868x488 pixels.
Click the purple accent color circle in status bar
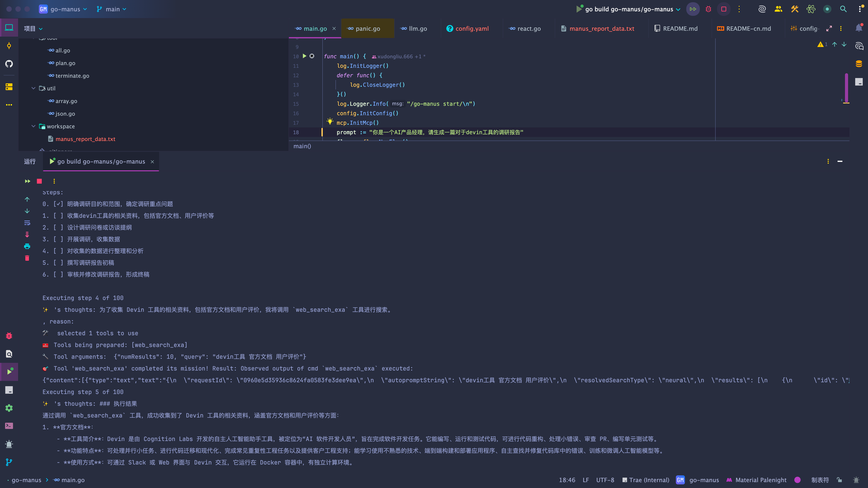pos(797,480)
